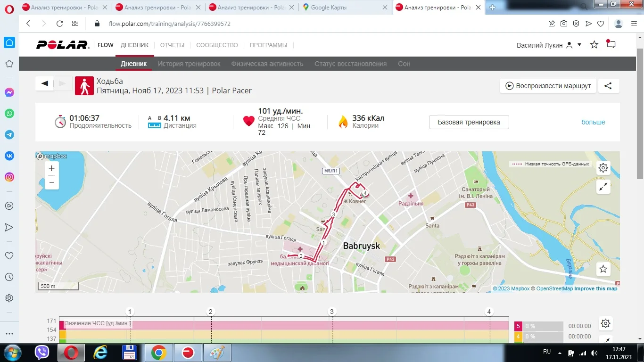This screenshot has height=362, width=644.
Task: Open Telegram in Opera sidebar
Action: [x=9, y=135]
